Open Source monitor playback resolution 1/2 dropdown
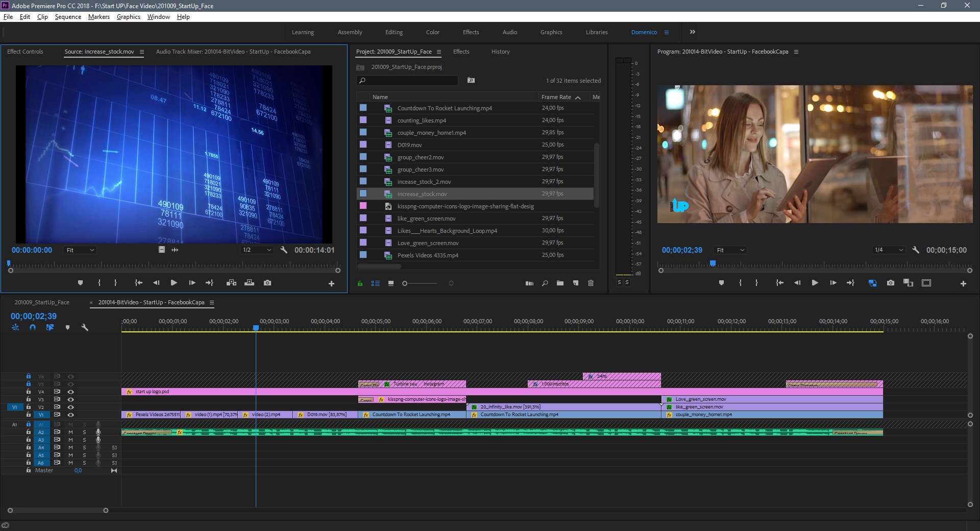 point(257,250)
